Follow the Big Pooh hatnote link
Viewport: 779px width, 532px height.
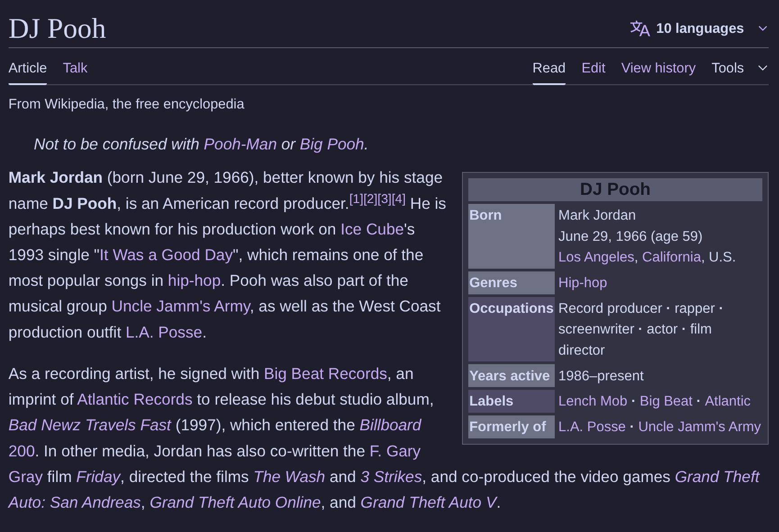[332, 144]
